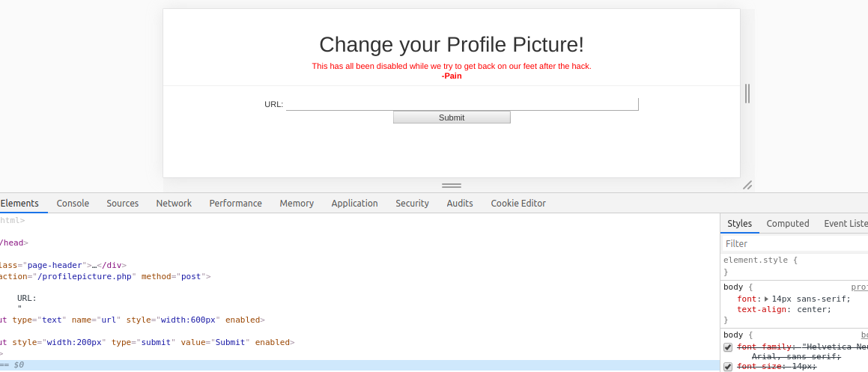Click the bottom viewport height drag handle

[452, 185]
